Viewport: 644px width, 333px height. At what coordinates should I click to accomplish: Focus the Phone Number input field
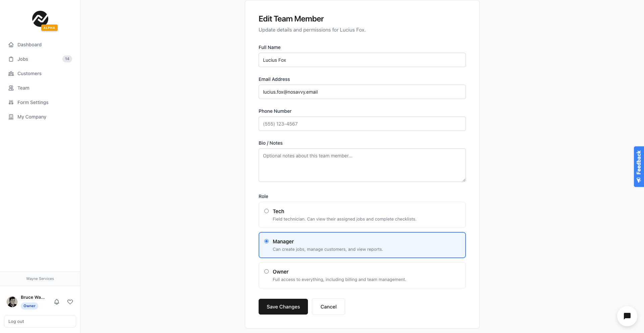362,124
